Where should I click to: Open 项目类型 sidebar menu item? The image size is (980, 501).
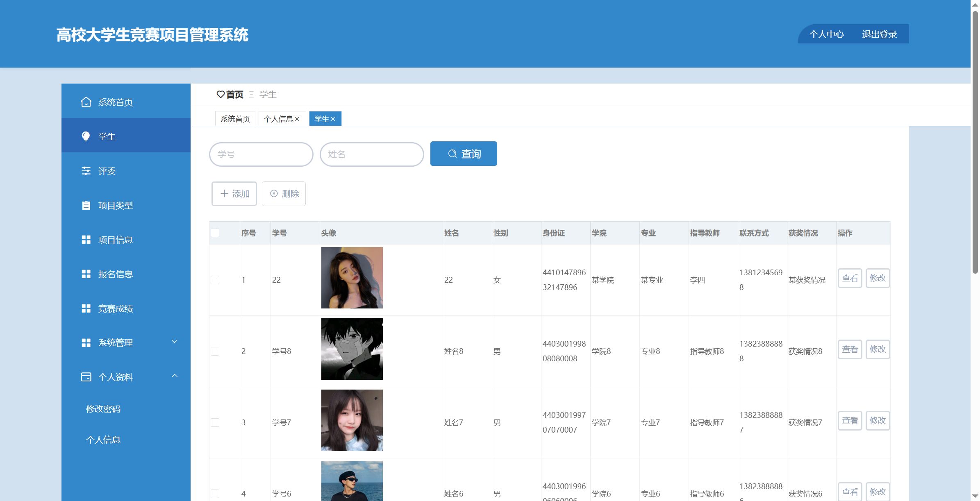click(126, 205)
